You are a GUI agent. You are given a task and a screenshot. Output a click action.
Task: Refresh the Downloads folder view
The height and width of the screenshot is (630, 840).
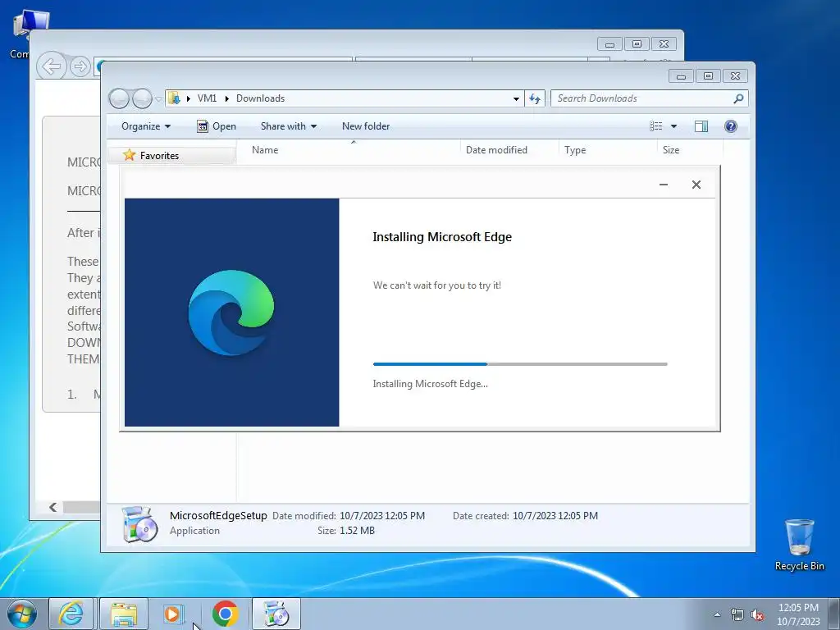pyautogui.click(x=535, y=98)
